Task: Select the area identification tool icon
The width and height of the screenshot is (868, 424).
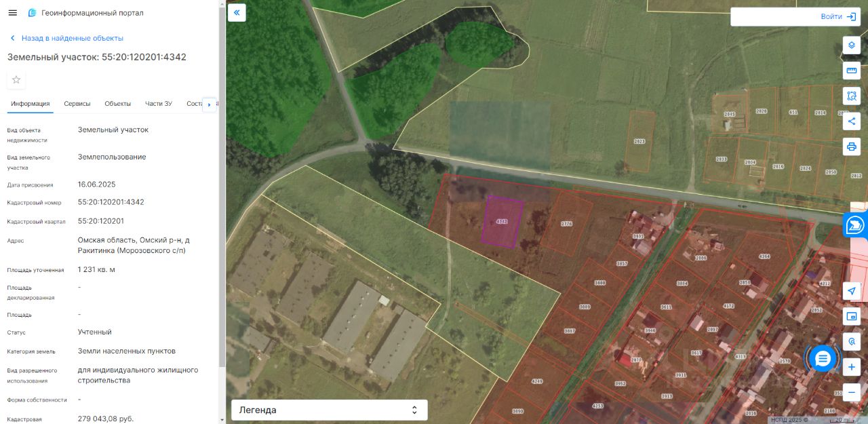Action: [852, 96]
